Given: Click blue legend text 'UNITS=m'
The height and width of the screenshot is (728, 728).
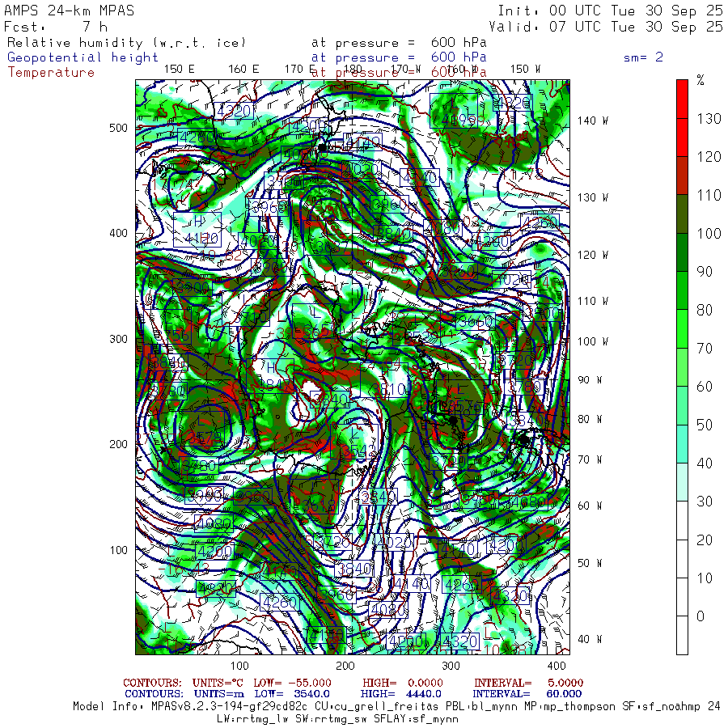Looking at the screenshot, I should click(x=219, y=694).
